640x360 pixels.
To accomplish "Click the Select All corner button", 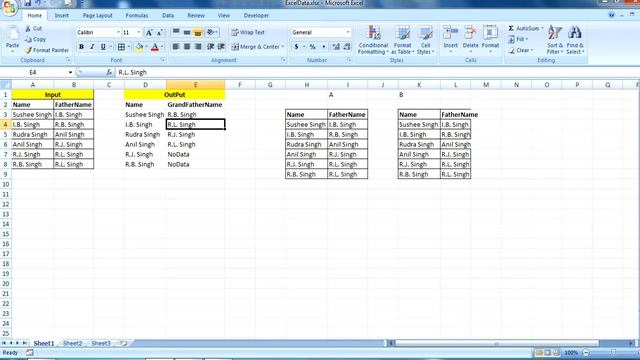I will tap(6, 85).
